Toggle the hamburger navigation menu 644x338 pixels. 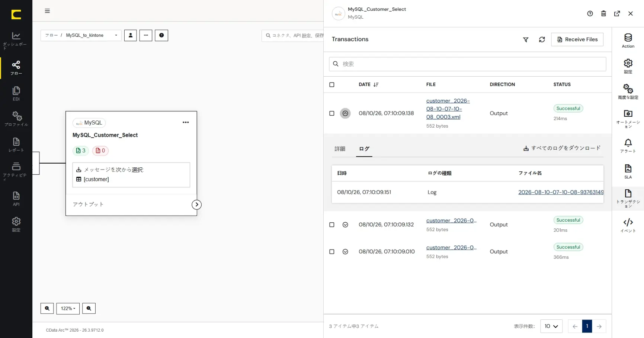pyautogui.click(x=47, y=11)
